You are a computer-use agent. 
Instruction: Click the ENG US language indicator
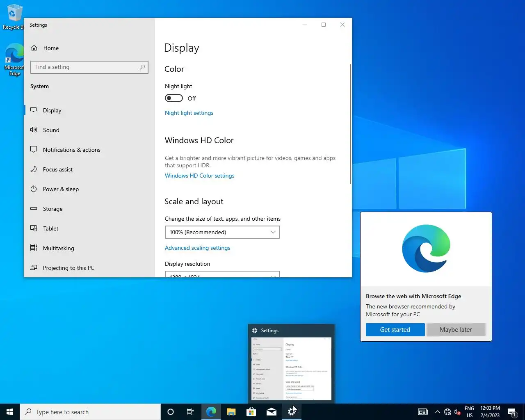(470, 412)
